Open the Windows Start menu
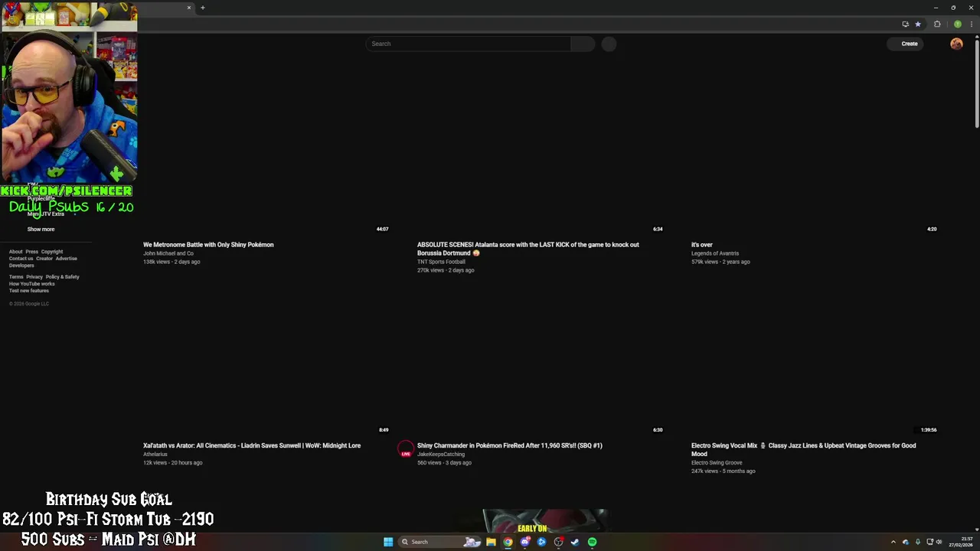This screenshot has height=551, width=980. tap(388, 542)
